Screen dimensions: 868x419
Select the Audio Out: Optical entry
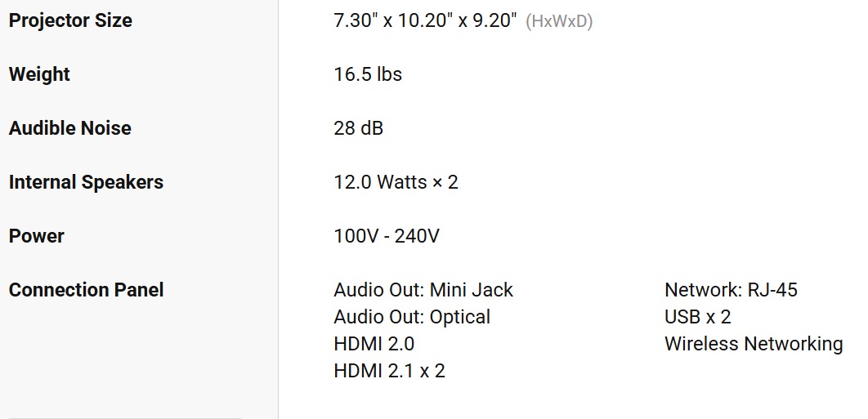[x=412, y=317]
